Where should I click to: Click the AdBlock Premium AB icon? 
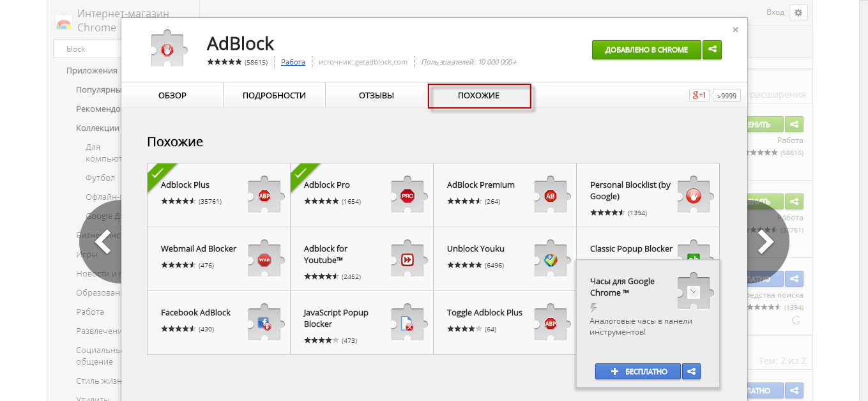pos(551,195)
